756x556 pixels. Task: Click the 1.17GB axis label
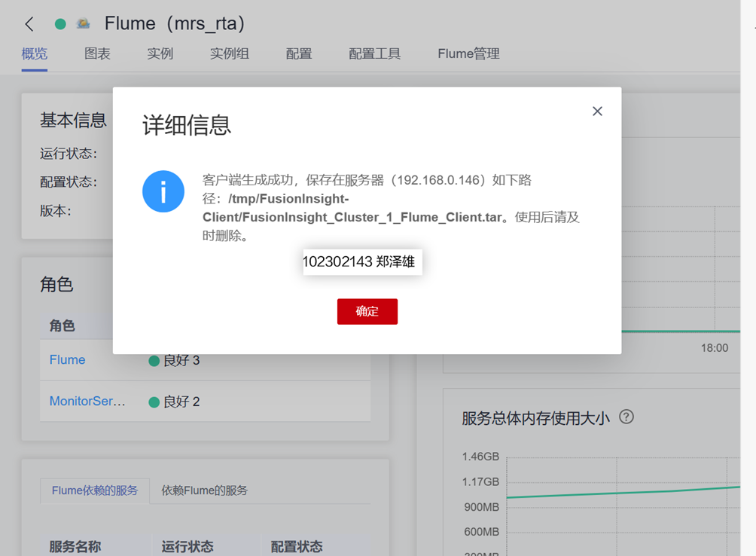pyautogui.click(x=480, y=481)
